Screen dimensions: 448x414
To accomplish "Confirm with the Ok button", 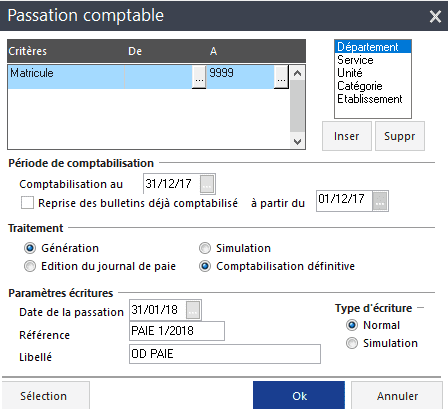I will tap(299, 395).
